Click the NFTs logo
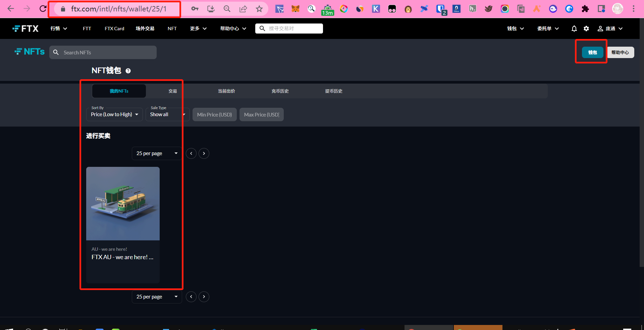Image resolution: width=644 pixels, height=330 pixels. pos(30,52)
